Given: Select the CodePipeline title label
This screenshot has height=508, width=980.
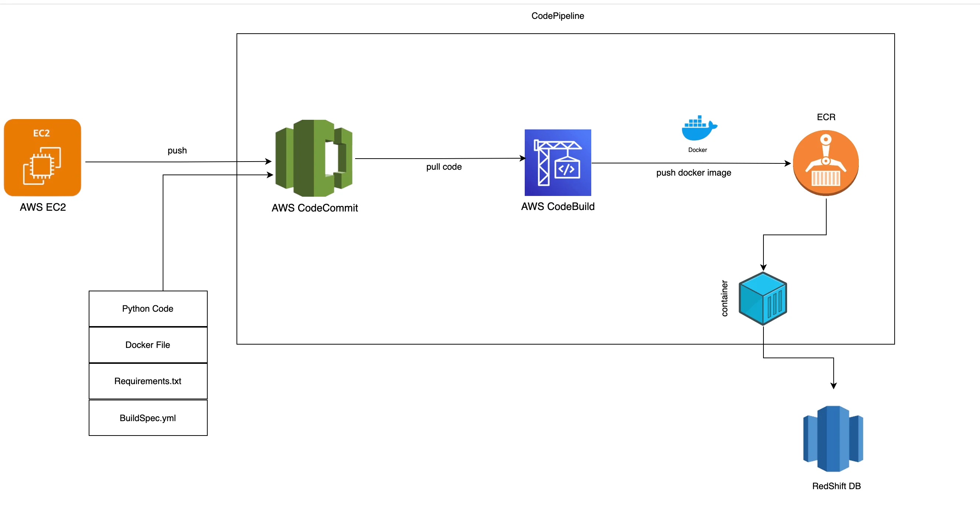Looking at the screenshot, I should 558,16.
